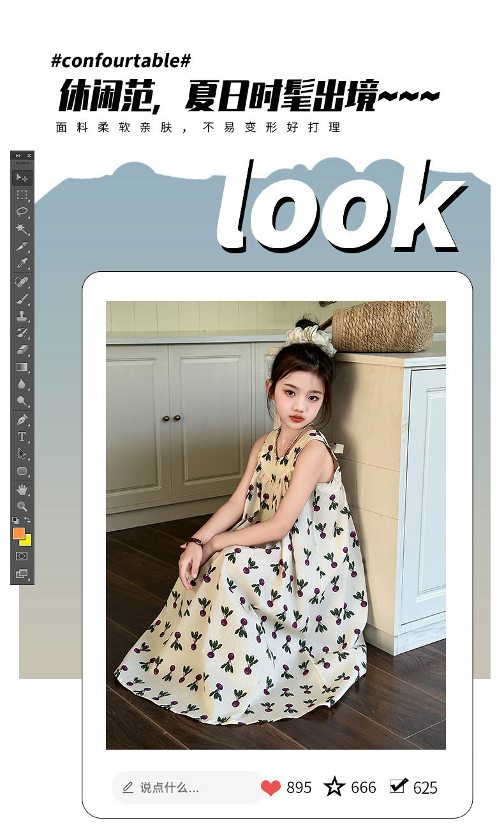Select the Lasso tool
The image size is (504, 839).
point(22,212)
